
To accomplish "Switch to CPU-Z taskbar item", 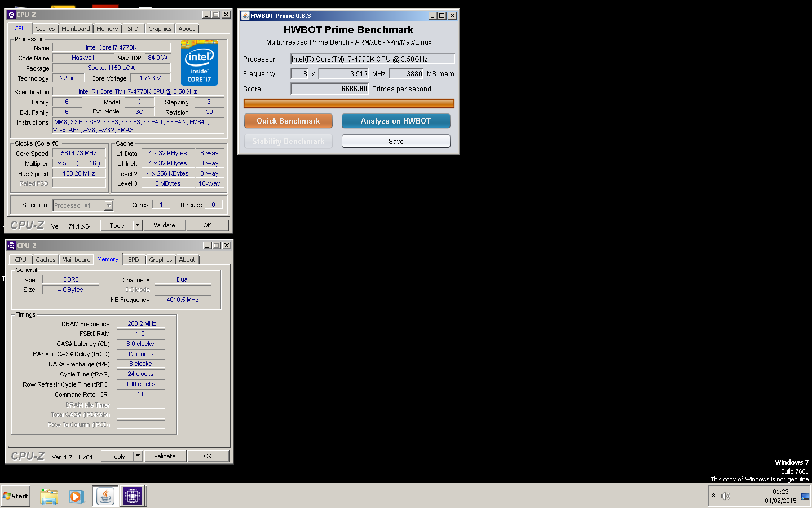I will click(133, 496).
